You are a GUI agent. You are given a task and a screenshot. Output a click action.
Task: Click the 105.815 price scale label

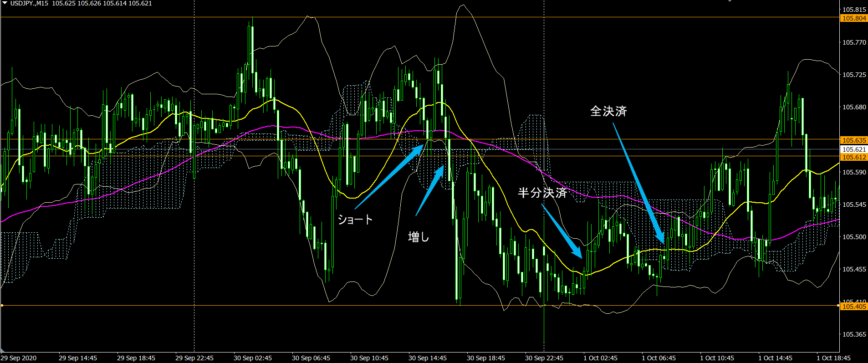point(854,10)
